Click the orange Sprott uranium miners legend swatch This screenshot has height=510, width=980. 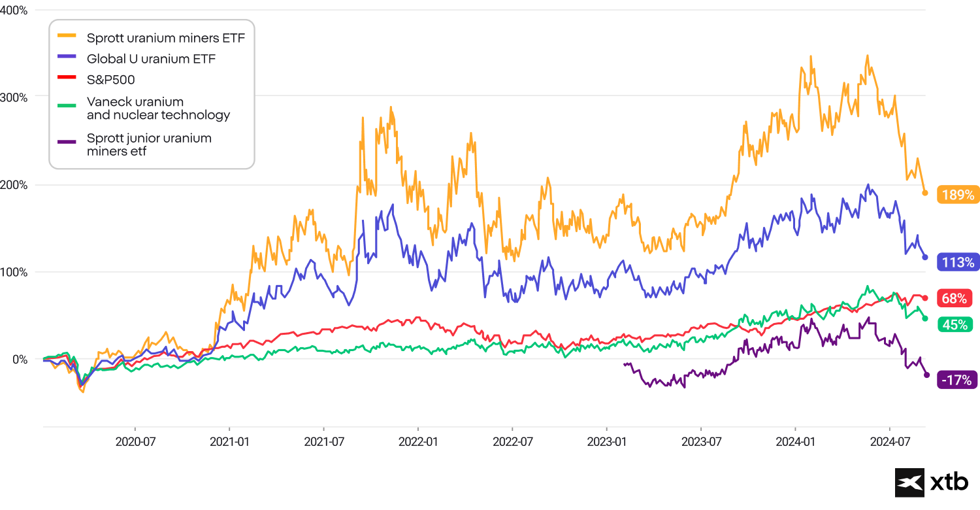[x=67, y=37]
